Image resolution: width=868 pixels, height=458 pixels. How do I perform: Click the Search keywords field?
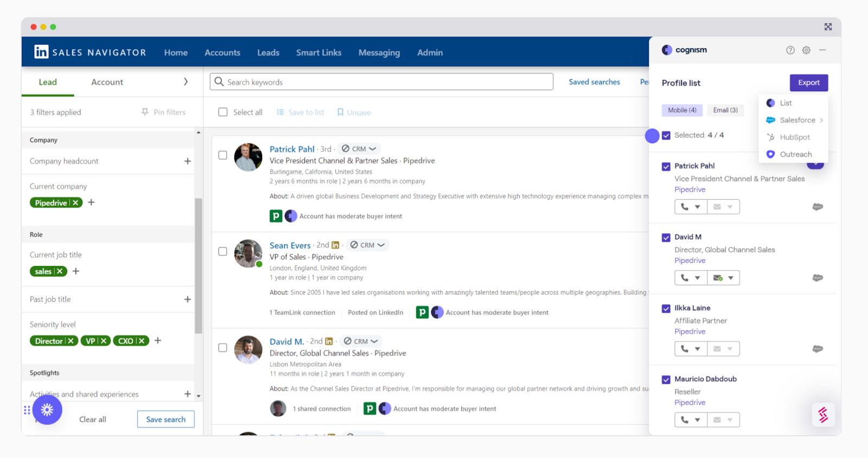tap(381, 82)
